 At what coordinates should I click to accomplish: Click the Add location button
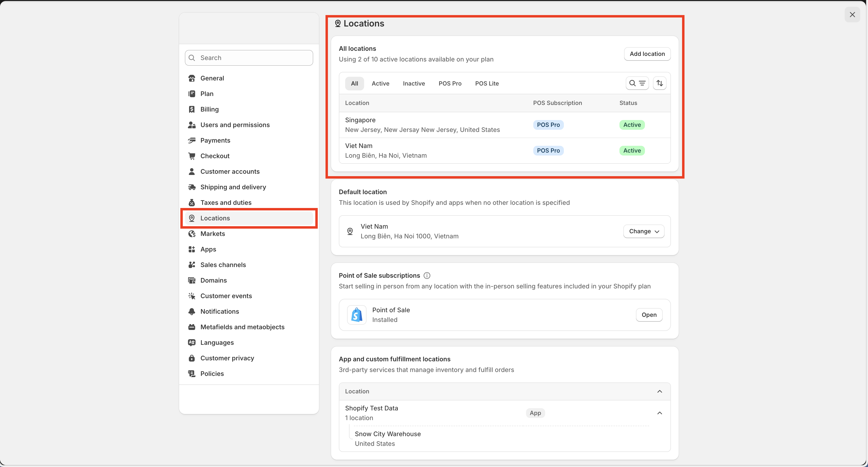(647, 54)
